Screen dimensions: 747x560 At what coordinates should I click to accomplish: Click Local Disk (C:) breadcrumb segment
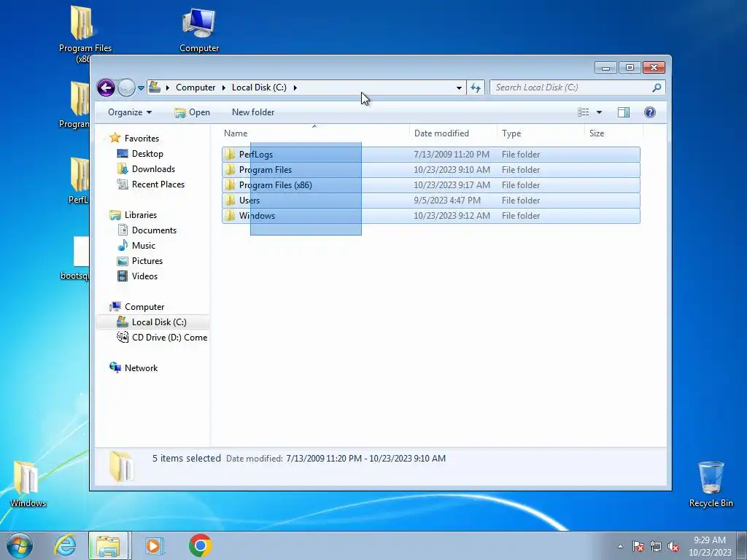point(259,87)
